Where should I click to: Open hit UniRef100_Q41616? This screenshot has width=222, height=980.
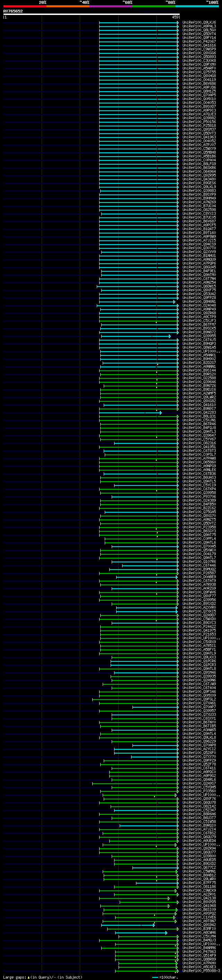tap(199, 45)
